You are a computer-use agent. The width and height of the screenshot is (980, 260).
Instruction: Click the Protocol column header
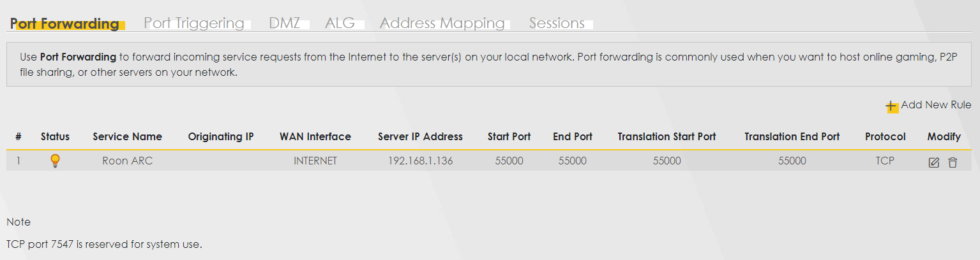tap(885, 137)
